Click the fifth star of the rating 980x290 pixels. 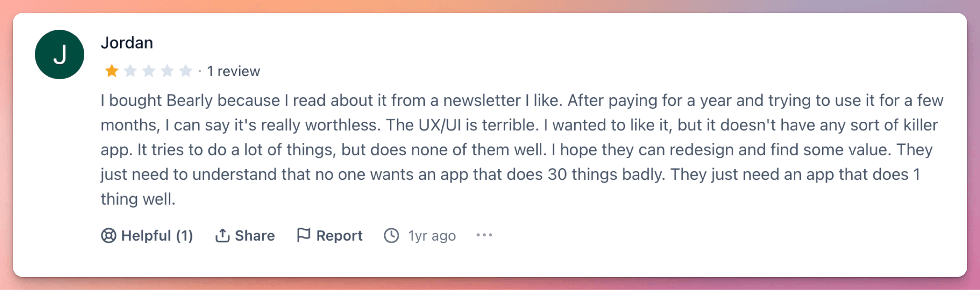click(187, 70)
